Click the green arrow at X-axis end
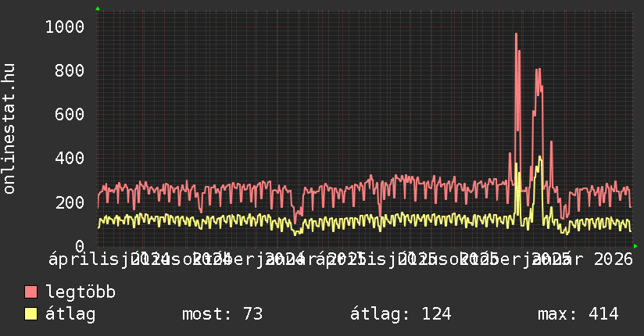The image size is (644, 336). pos(635,246)
